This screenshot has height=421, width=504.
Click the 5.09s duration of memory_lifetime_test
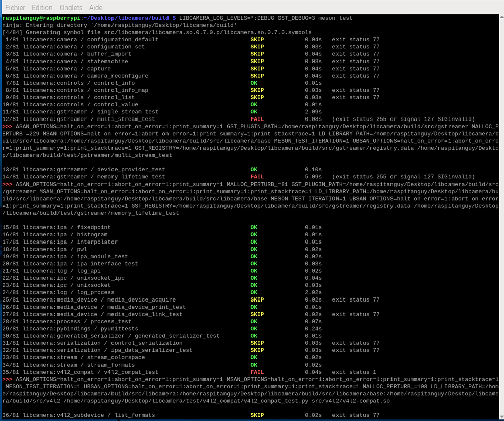pyautogui.click(x=313, y=177)
